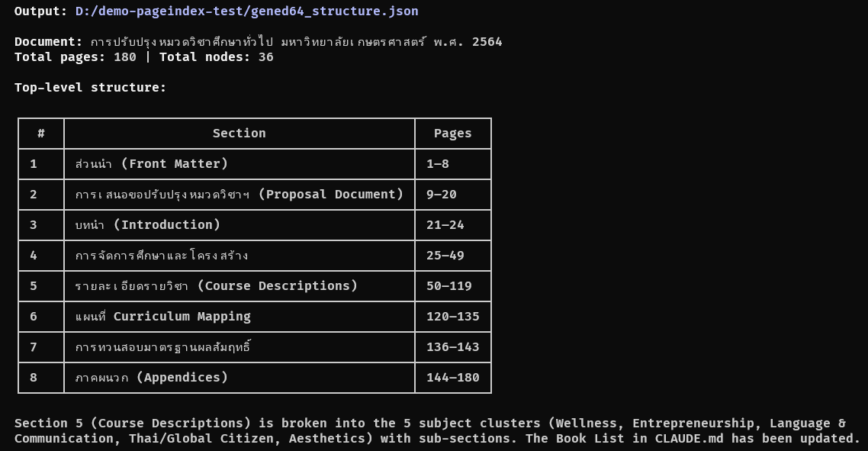868x451 pixels.
Task: Click the Top-level structure heading
Action: pos(90,88)
